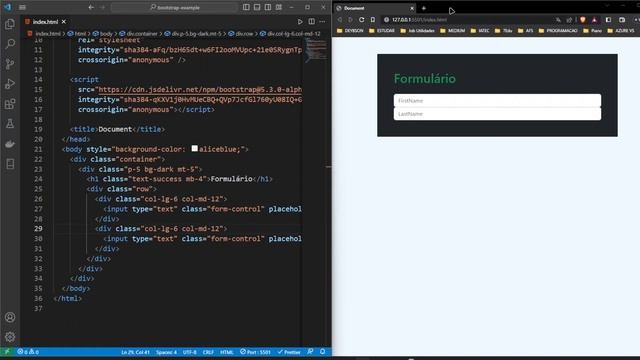Open the Testing flask view
The image size is (640, 360).
(x=10, y=124)
